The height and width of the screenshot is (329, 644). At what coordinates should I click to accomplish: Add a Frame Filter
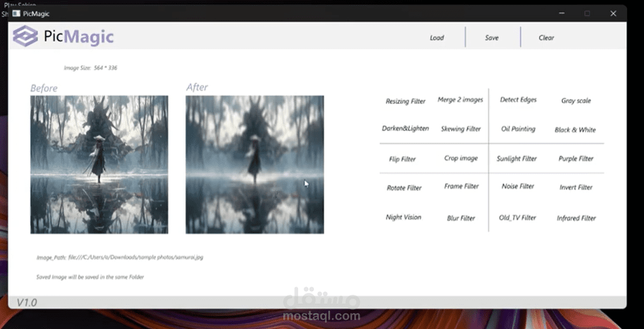click(x=461, y=187)
